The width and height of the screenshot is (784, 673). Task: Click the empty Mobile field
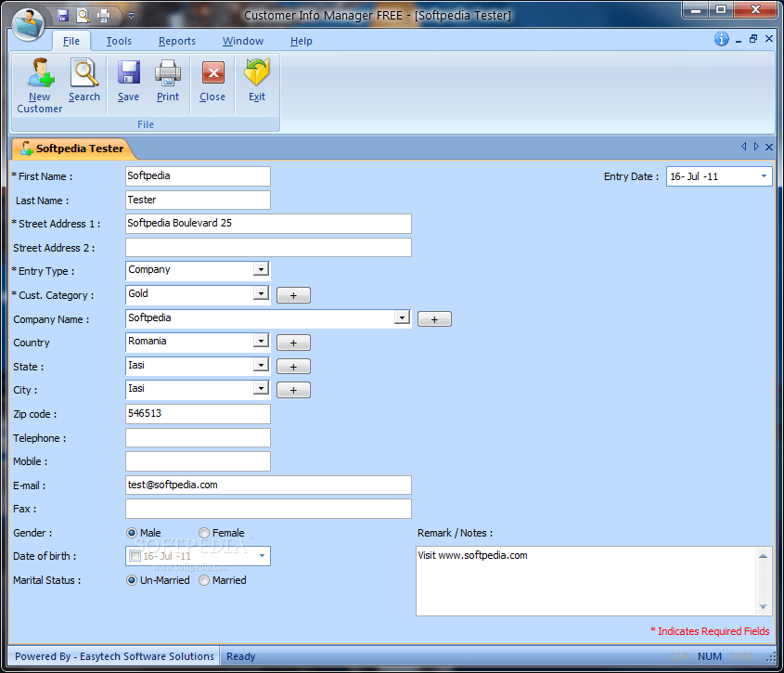pos(198,461)
